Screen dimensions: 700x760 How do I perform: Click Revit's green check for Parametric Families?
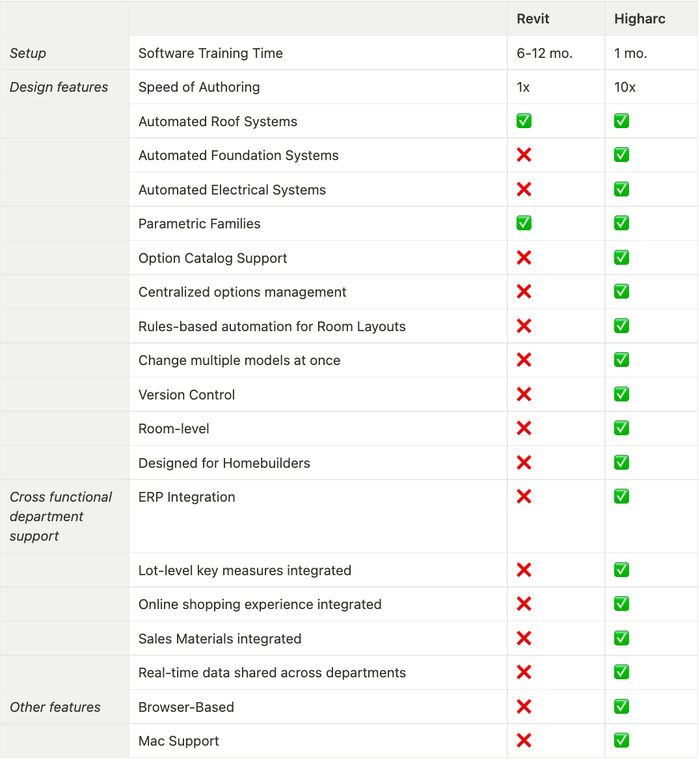pos(524,223)
